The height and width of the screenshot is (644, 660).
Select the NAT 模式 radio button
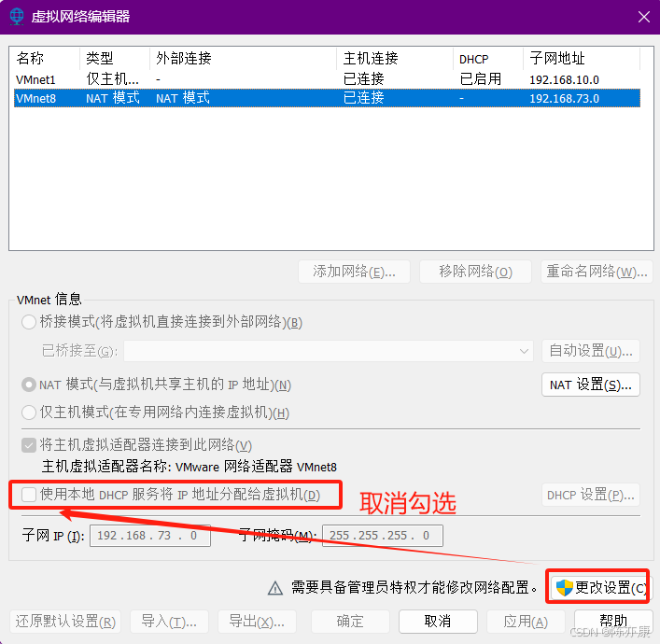click(x=29, y=385)
